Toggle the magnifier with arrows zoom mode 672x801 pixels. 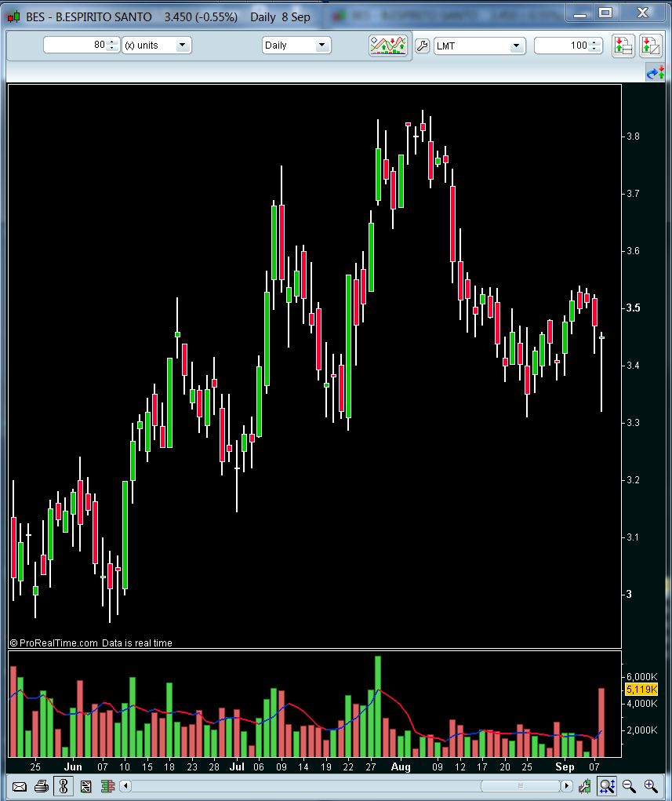point(607,786)
